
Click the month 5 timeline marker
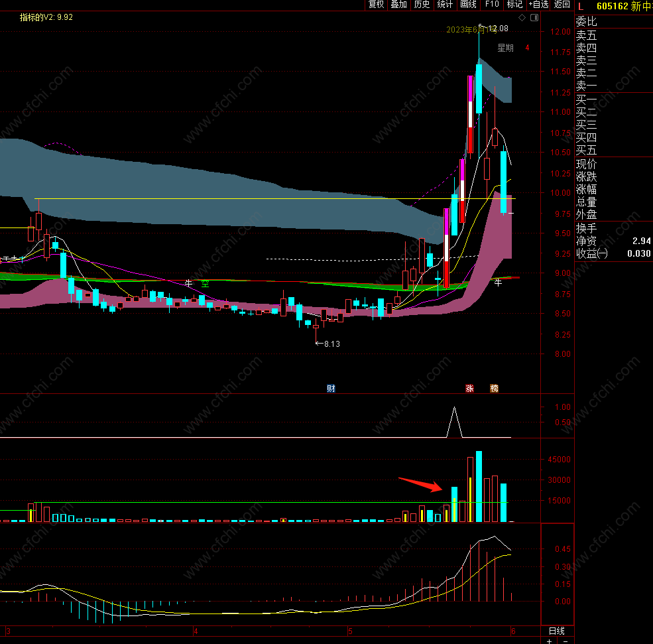coord(350,631)
